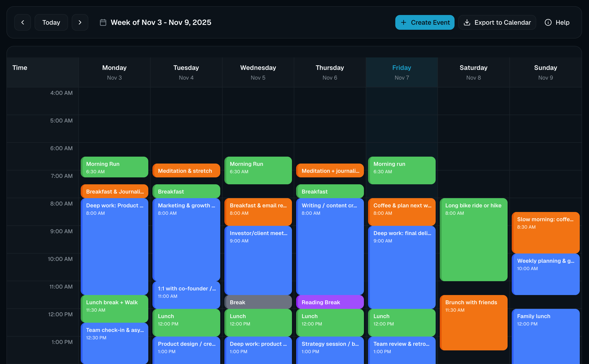This screenshot has width=589, height=364.
Task: Click the calendar icon beside the week title
Action: pyautogui.click(x=103, y=22)
